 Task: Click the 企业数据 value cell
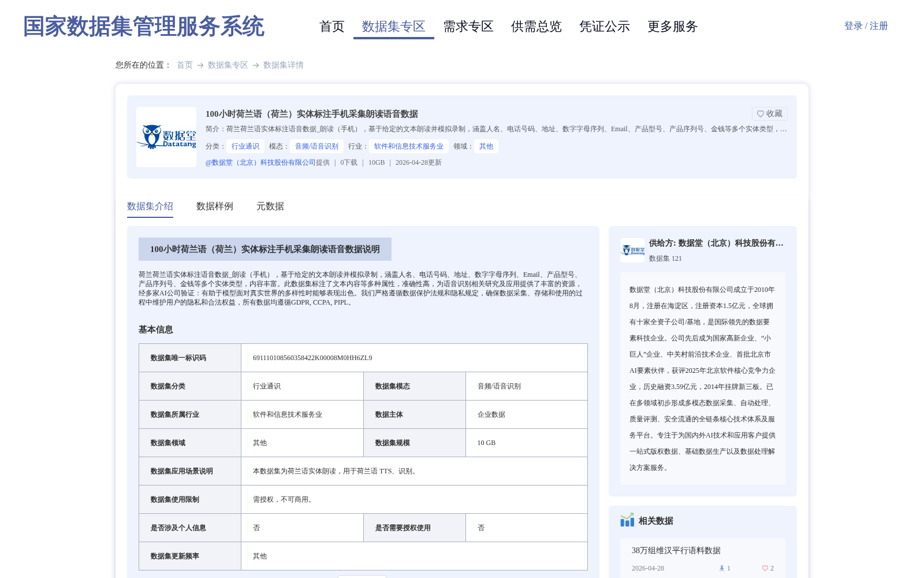[527, 414]
